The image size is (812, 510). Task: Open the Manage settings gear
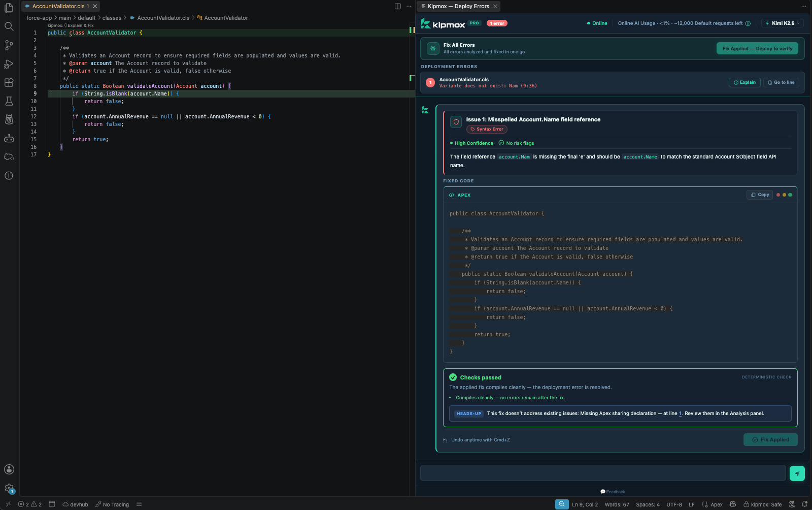pyautogui.click(x=9, y=488)
